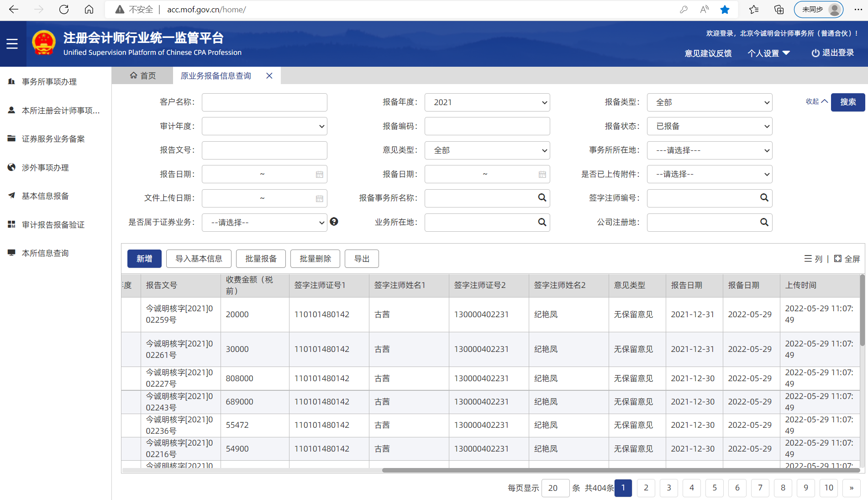Open the 报备年度 dropdown showing 2021

[x=487, y=102]
